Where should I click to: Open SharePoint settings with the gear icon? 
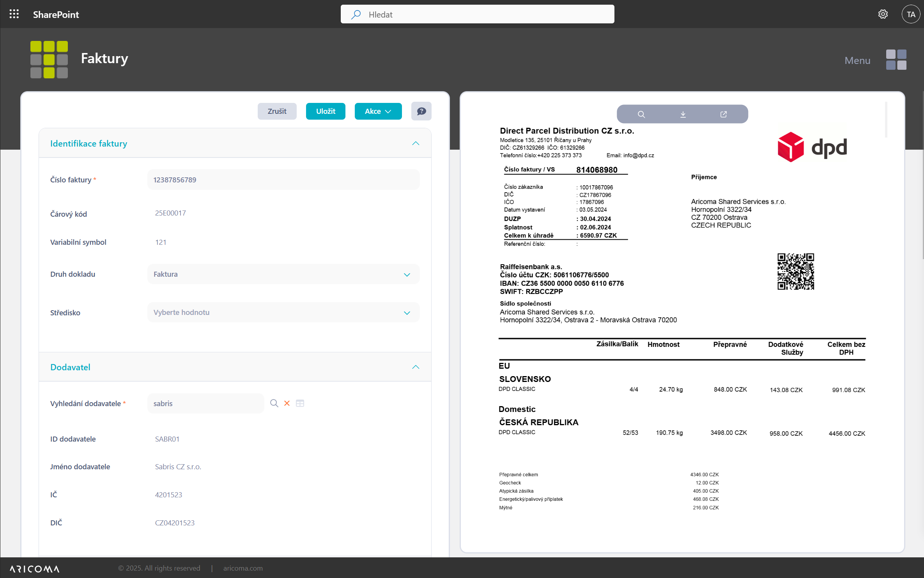pos(883,14)
